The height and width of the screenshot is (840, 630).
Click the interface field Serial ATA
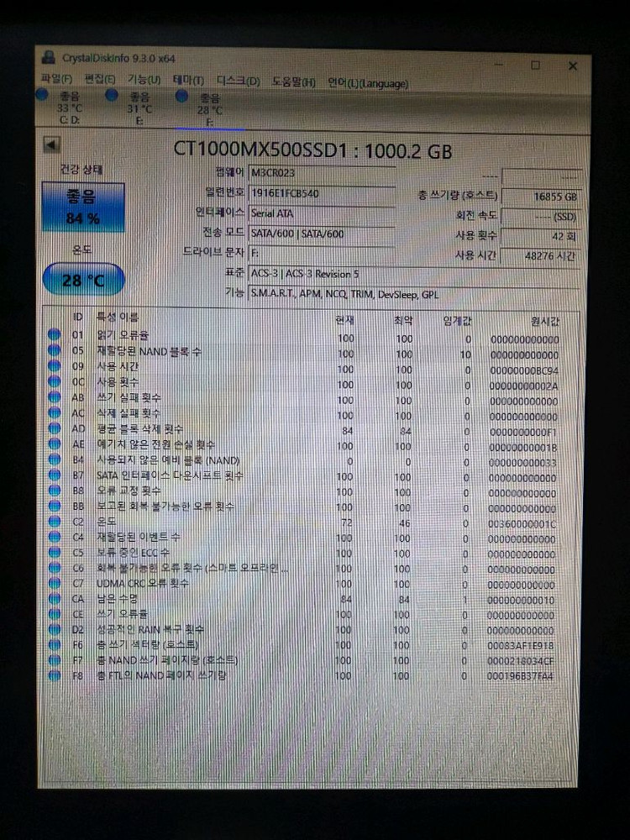point(323,213)
